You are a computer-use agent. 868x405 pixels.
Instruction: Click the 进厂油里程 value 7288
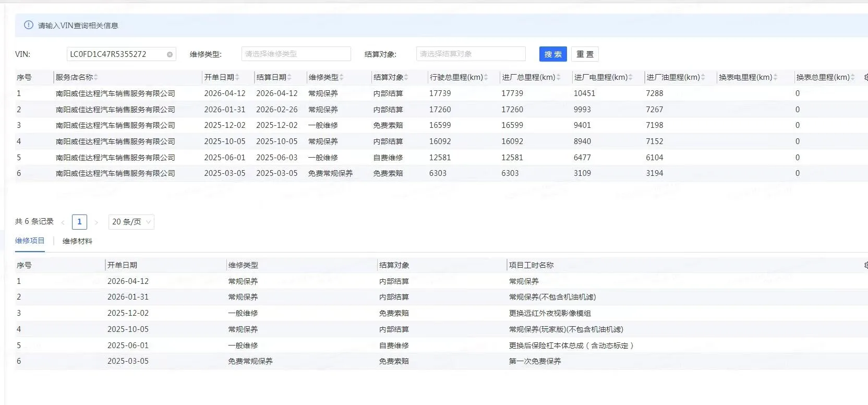pyautogui.click(x=655, y=93)
